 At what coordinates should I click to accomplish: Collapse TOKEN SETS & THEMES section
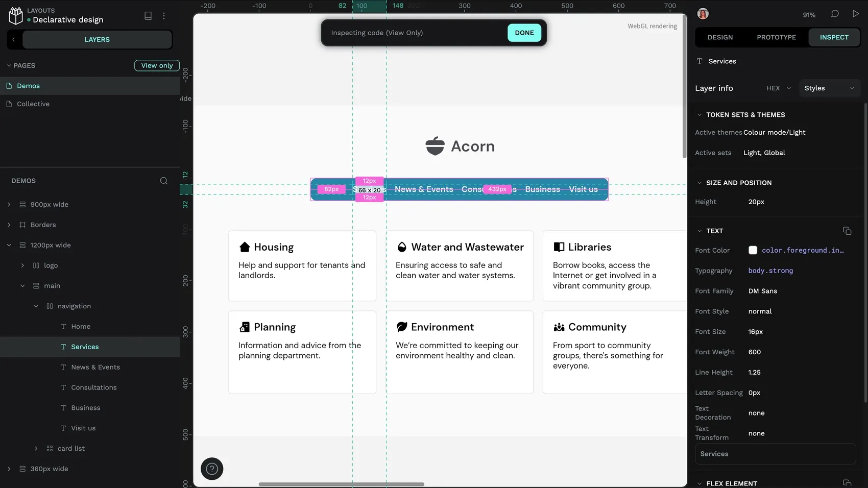pyautogui.click(x=700, y=115)
